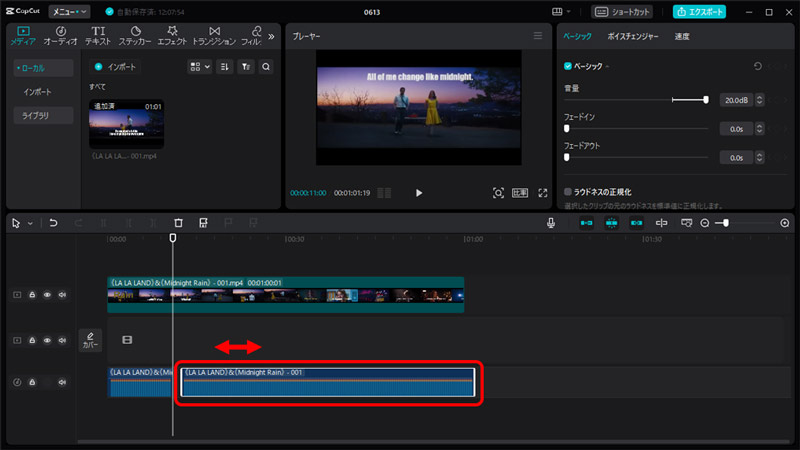Expand more tabs with the double chevron
The width and height of the screenshot is (800, 450).
pos(272,36)
